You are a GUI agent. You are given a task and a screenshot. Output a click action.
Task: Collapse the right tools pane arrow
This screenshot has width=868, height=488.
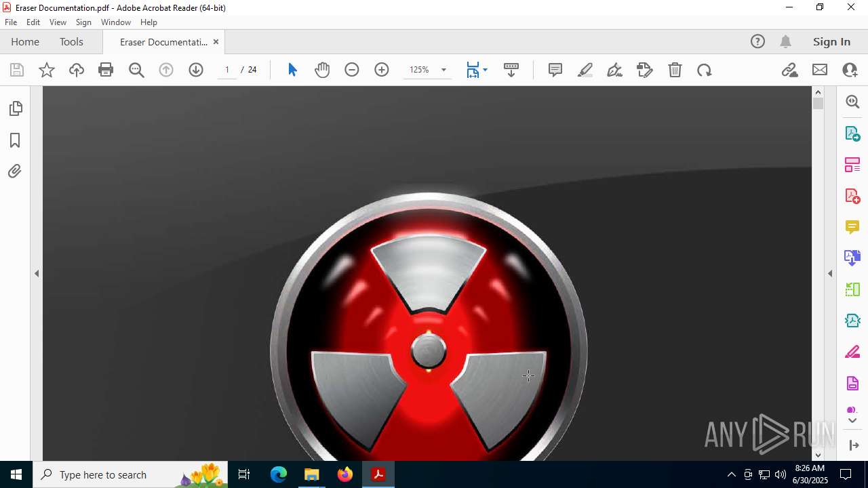click(830, 274)
